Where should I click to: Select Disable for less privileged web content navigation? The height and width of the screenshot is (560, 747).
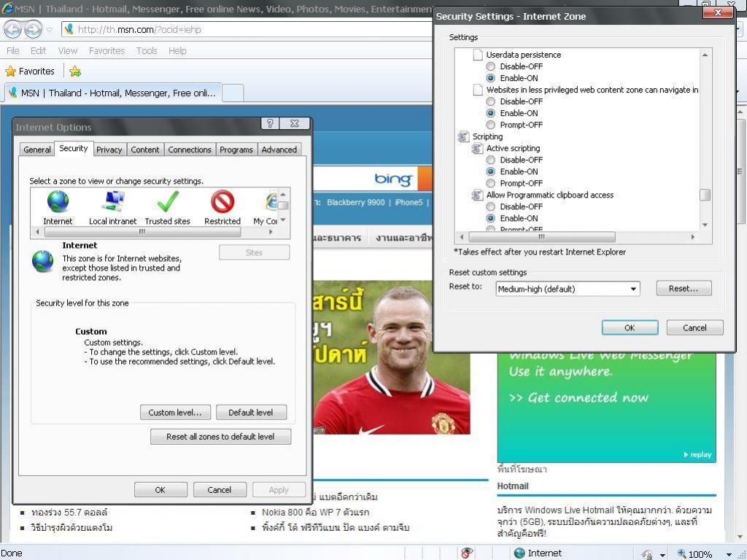pyautogui.click(x=491, y=101)
